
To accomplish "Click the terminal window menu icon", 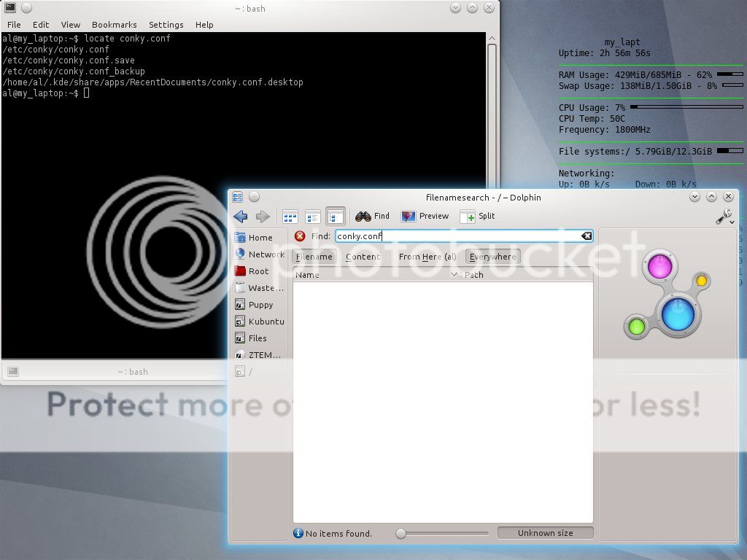I will pos(10,7).
